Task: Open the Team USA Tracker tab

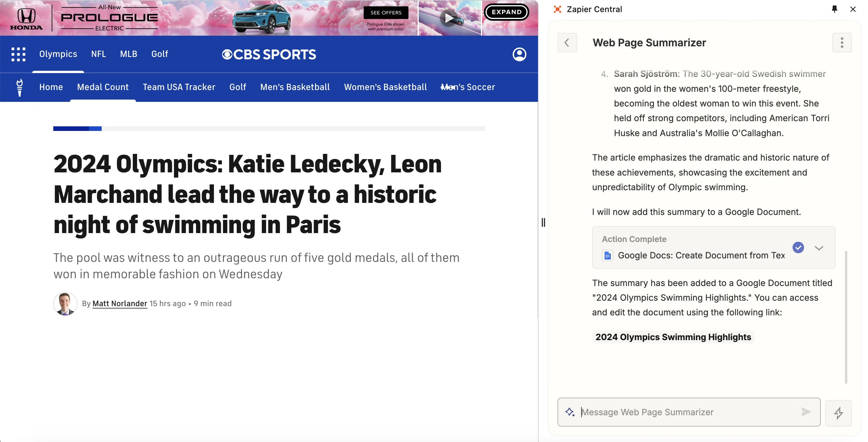Action: pyautogui.click(x=179, y=87)
